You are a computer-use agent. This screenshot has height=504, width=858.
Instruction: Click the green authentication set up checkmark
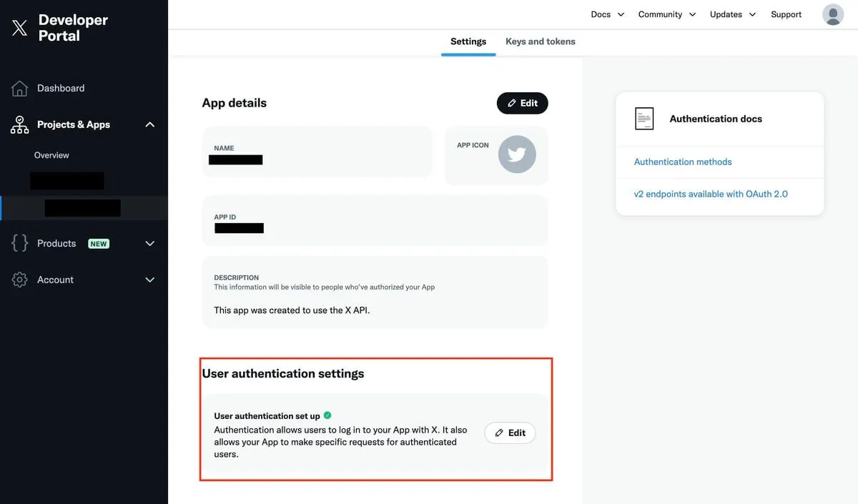tap(327, 415)
